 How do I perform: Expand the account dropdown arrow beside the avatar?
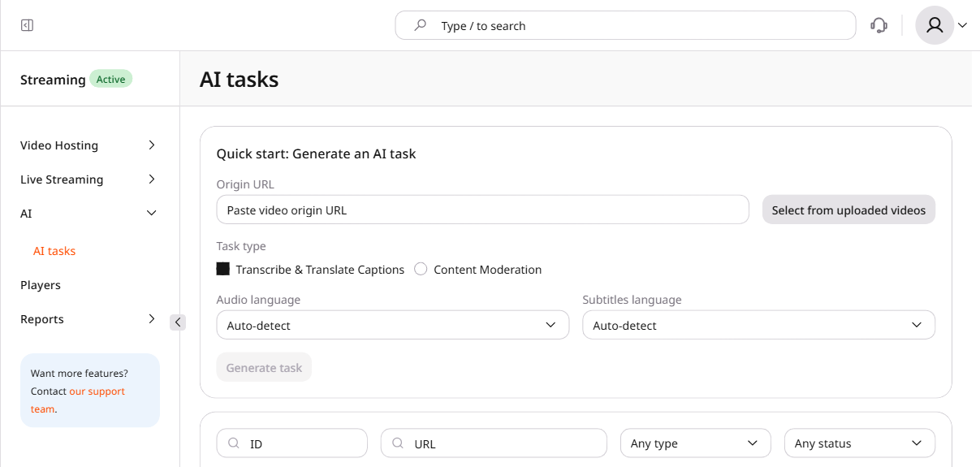pyautogui.click(x=963, y=25)
